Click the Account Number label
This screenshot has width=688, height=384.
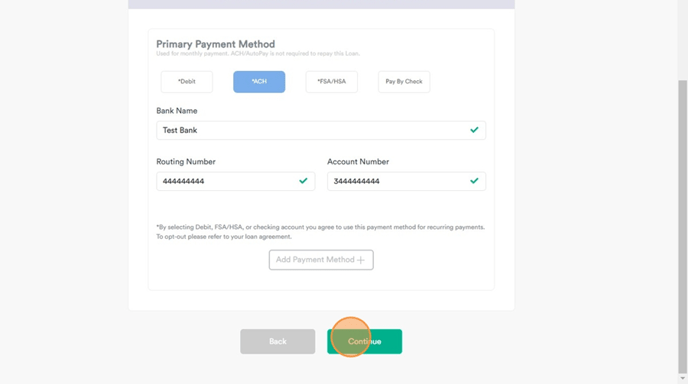click(358, 162)
